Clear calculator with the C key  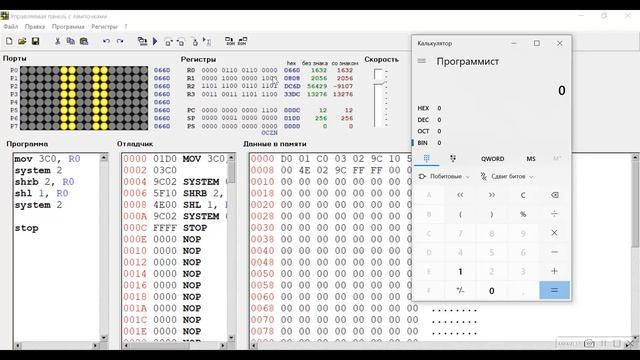coord(523,195)
